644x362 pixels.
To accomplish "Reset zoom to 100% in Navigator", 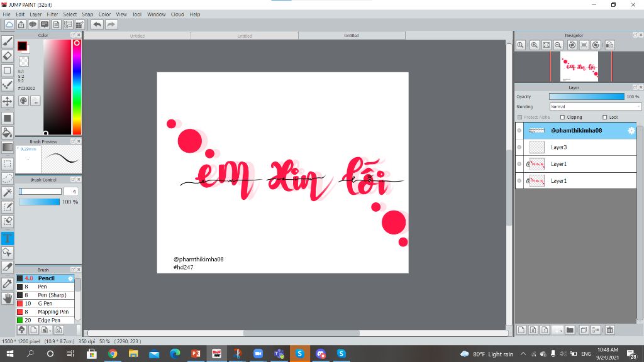I will [520, 45].
